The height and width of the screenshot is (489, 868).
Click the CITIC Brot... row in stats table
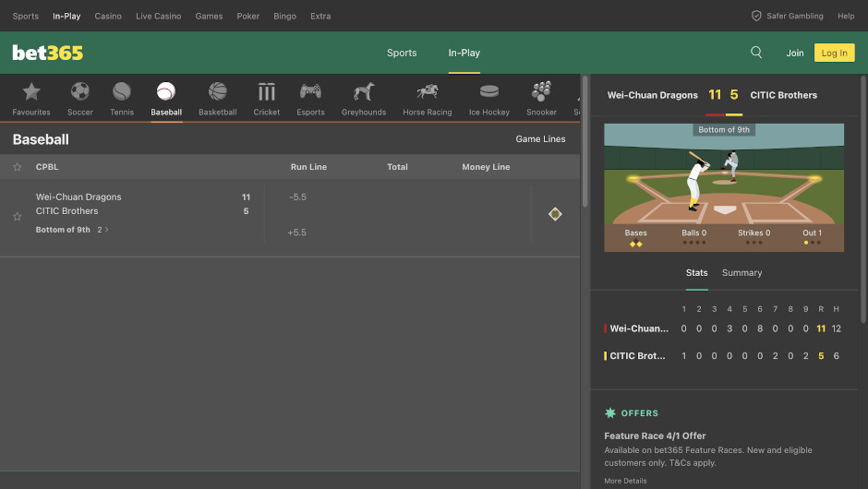point(723,356)
